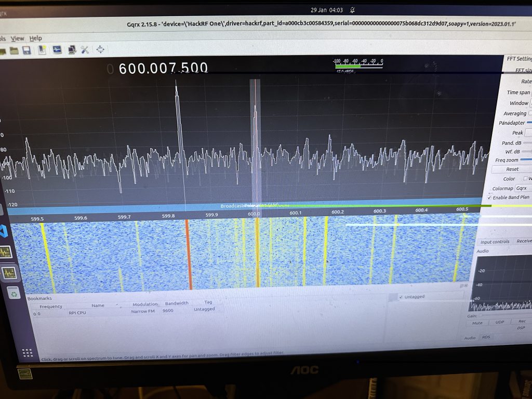Adjust the Wf. dB range slider
This screenshot has width=532, height=399.
coord(527,151)
